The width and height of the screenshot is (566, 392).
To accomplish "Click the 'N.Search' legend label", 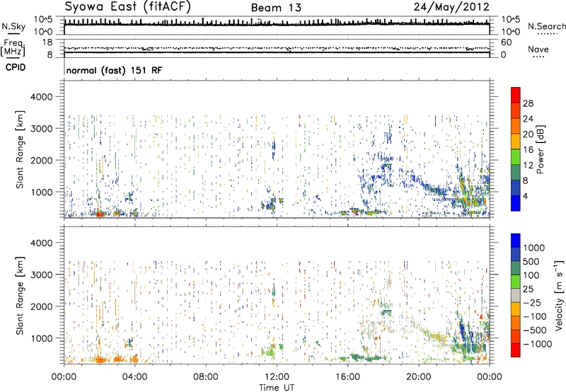I will tap(546, 26).
